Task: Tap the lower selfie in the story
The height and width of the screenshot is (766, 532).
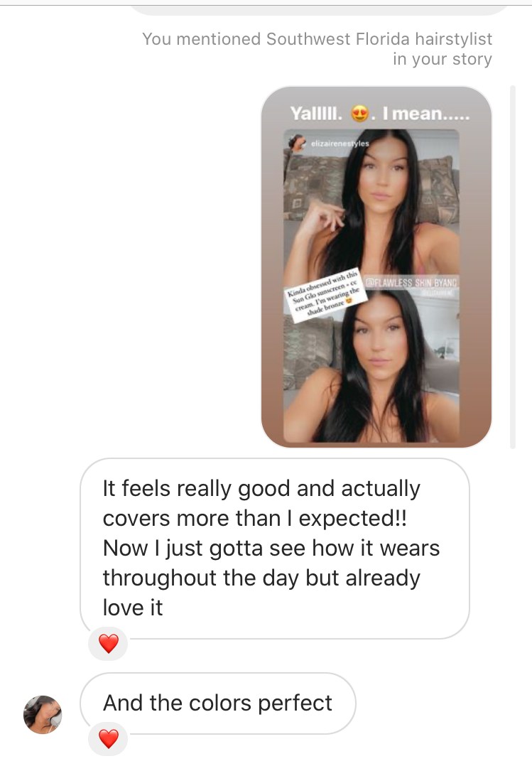Action: click(x=371, y=367)
